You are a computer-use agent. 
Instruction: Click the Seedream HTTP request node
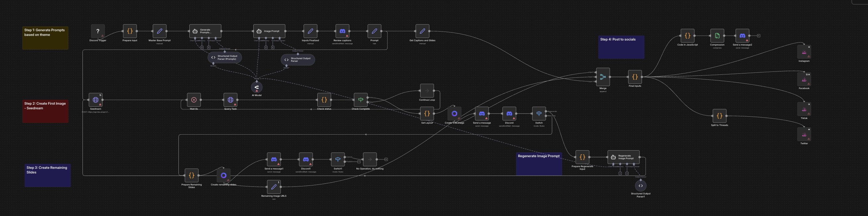tap(96, 100)
